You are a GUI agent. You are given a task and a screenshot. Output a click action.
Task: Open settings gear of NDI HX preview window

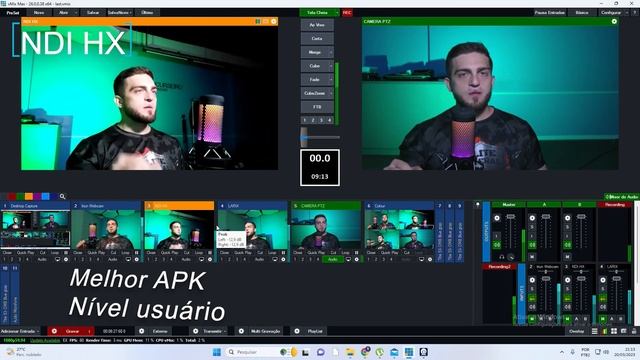(x=274, y=21)
